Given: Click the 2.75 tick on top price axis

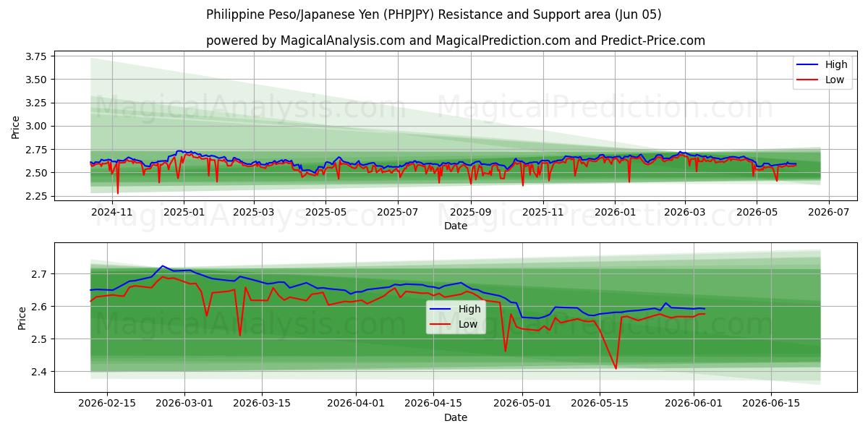Looking at the screenshot, I should point(35,150).
